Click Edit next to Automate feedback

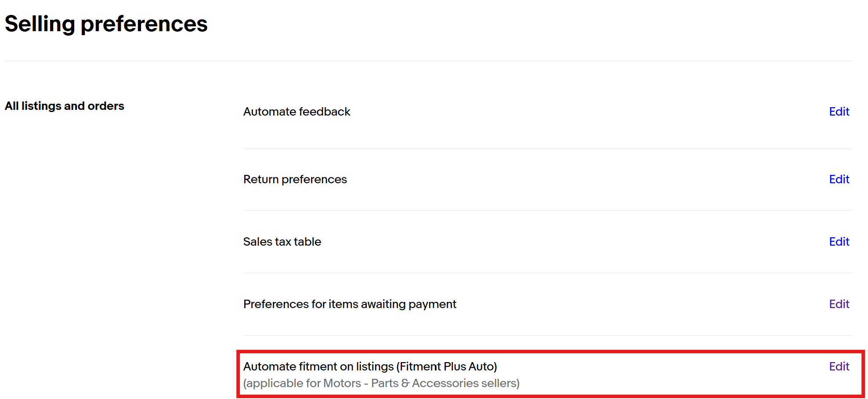[839, 112]
